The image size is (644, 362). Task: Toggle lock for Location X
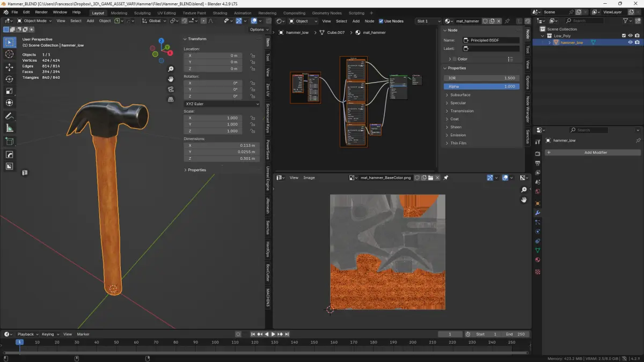click(252, 55)
